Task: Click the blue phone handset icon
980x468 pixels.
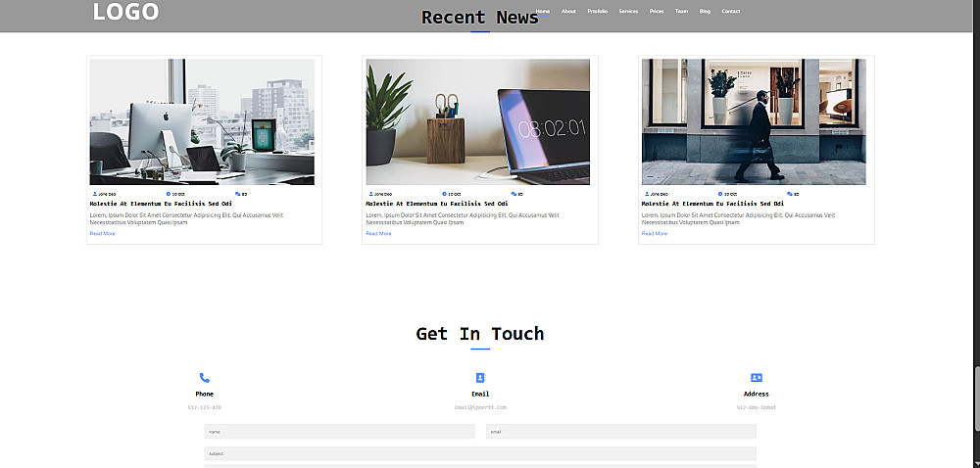Action: click(x=205, y=378)
